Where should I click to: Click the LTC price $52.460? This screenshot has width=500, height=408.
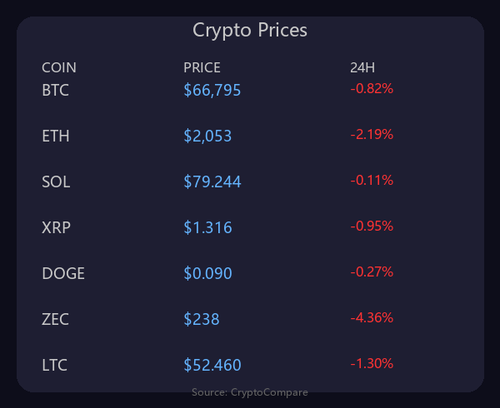(x=212, y=365)
